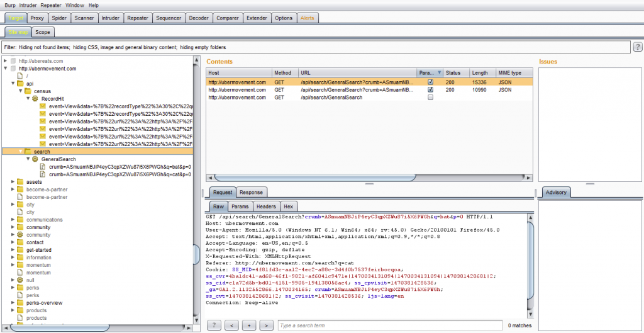Viewport: 644px width, 333px height.
Task: Collapse the search folder node
Action: [20, 152]
